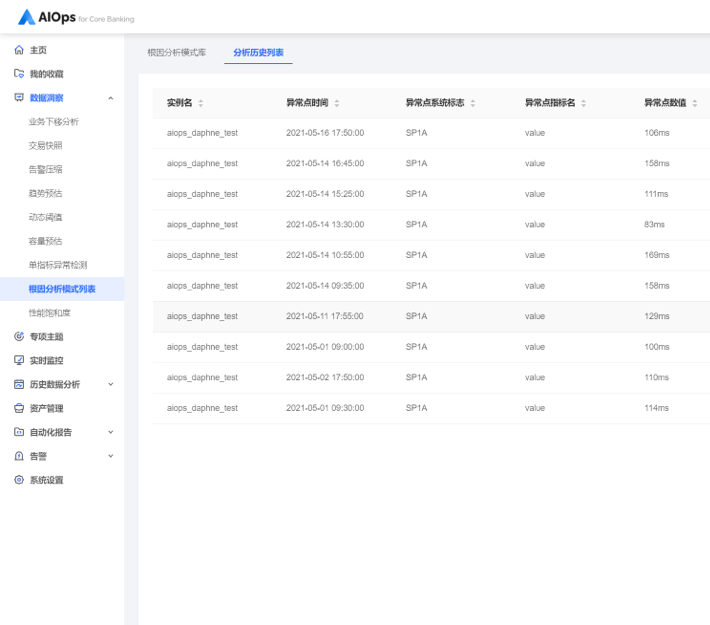The width and height of the screenshot is (710, 625).
Task: Collapse the 数据洞察 menu chevron
Action: click(x=110, y=98)
